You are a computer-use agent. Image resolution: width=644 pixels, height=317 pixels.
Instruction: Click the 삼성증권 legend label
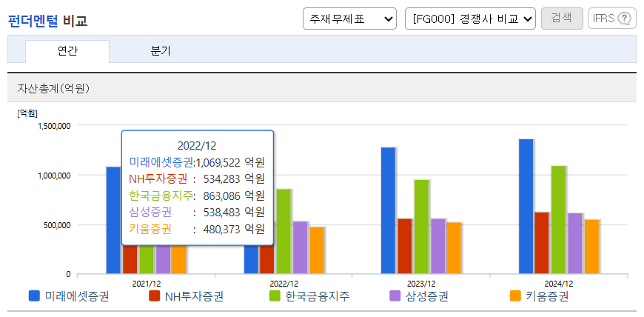(426, 296)
